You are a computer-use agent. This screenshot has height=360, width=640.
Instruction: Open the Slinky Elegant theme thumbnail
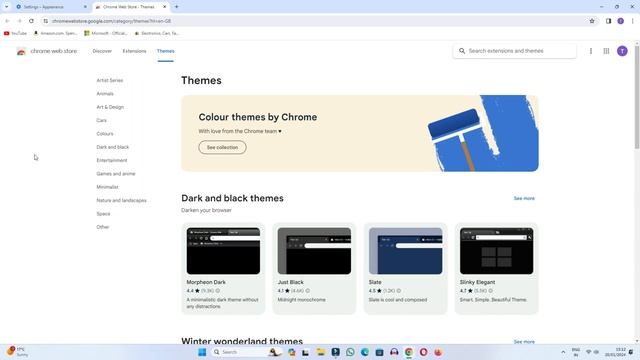(496, 251)
